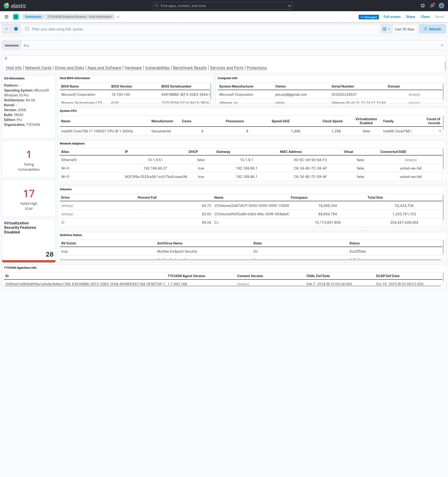
Task: Click the Reset button
Action: coord(440,17)
